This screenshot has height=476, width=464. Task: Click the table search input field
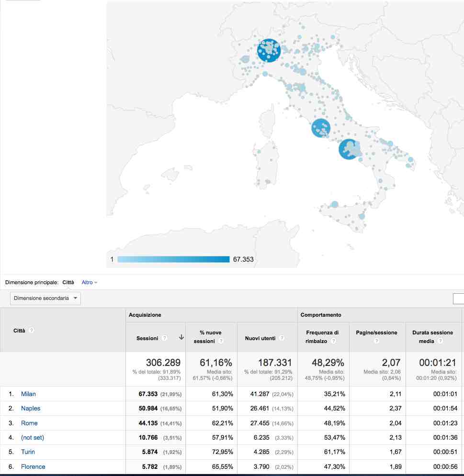click(x=458, y=299)
